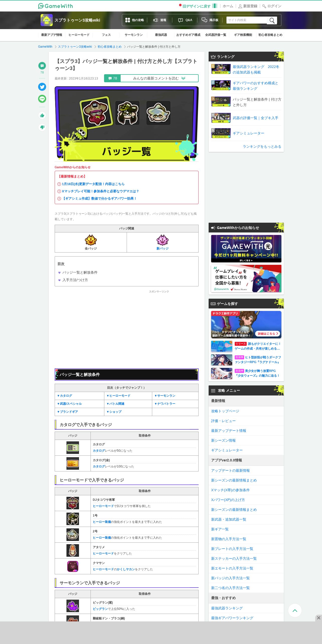Open 掲示板 bulletin board
The image size is (322, 644).
point(210,20)
